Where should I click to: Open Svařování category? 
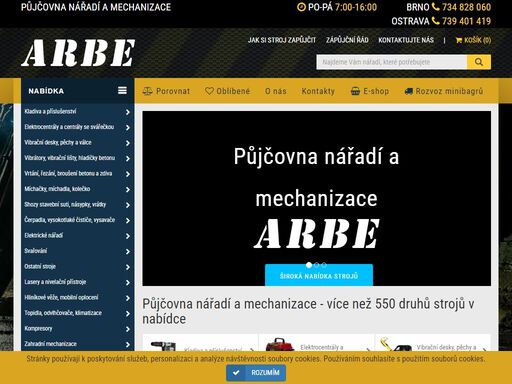tap(77, 251)
